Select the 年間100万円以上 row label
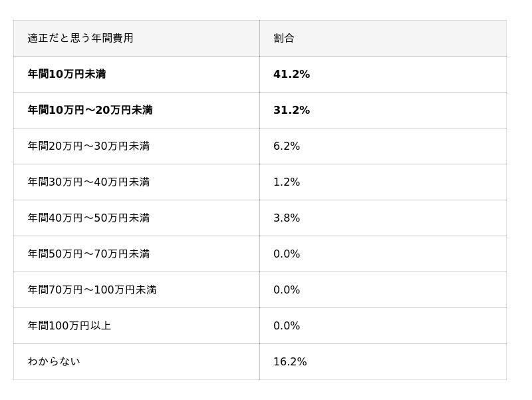This screenshot has width=532, height=400. point(69,326)
